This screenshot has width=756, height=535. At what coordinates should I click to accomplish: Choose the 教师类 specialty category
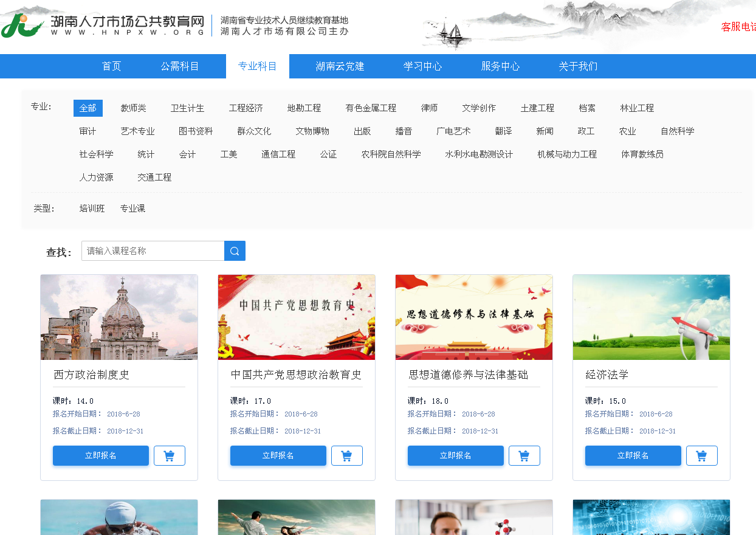(x=133, y=108)
